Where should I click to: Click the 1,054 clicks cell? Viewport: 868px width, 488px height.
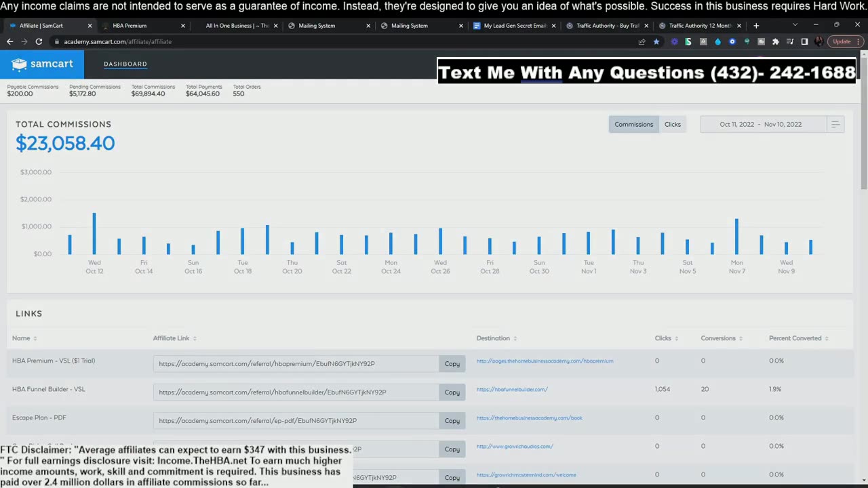coord(663,390)
